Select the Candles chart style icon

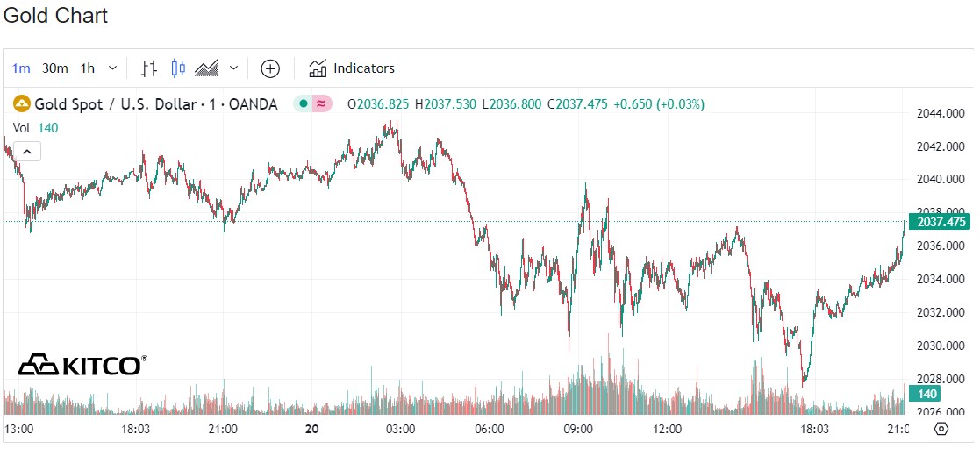point(178,68)
